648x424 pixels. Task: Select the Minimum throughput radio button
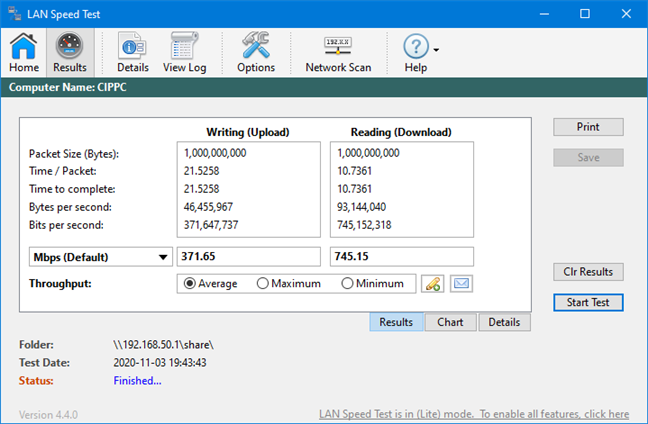point(347,283)
